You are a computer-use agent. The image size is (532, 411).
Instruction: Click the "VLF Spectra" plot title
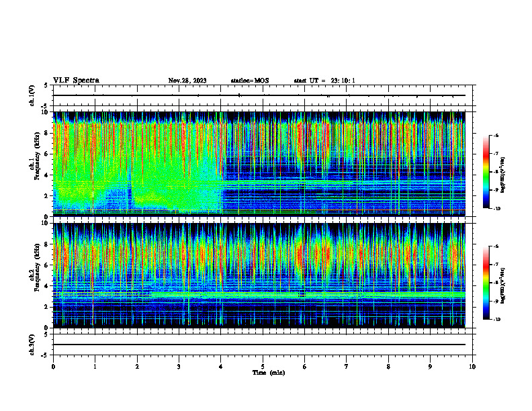tap(76, 81)
